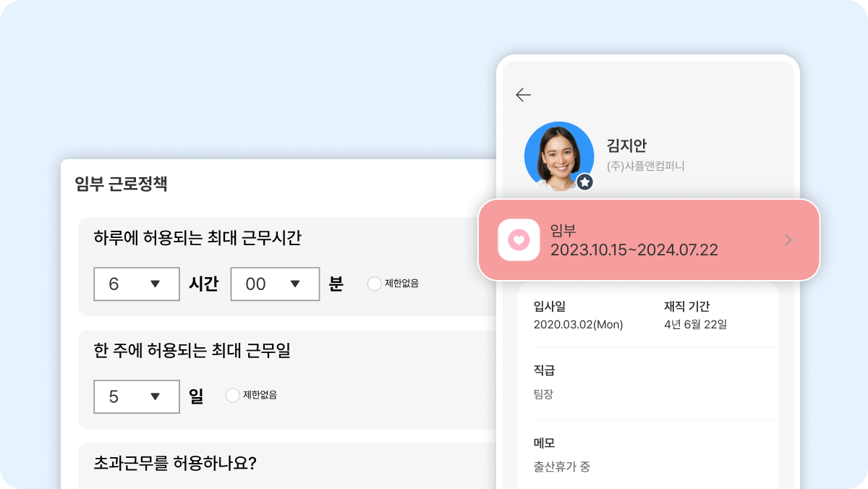The height and width of the screenshot is (489, 868).
Task: Click company name (주)샤플앤컴퍼니
Action: click(646, 166)
